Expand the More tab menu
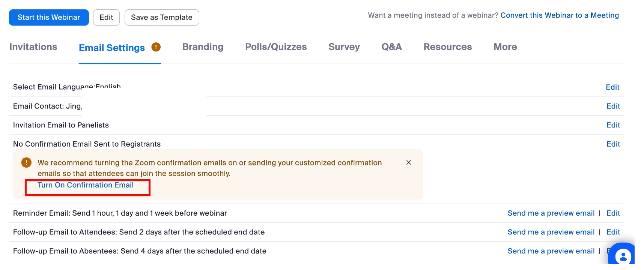Screen dimensions: 644x270 click(x=505, y=47)
